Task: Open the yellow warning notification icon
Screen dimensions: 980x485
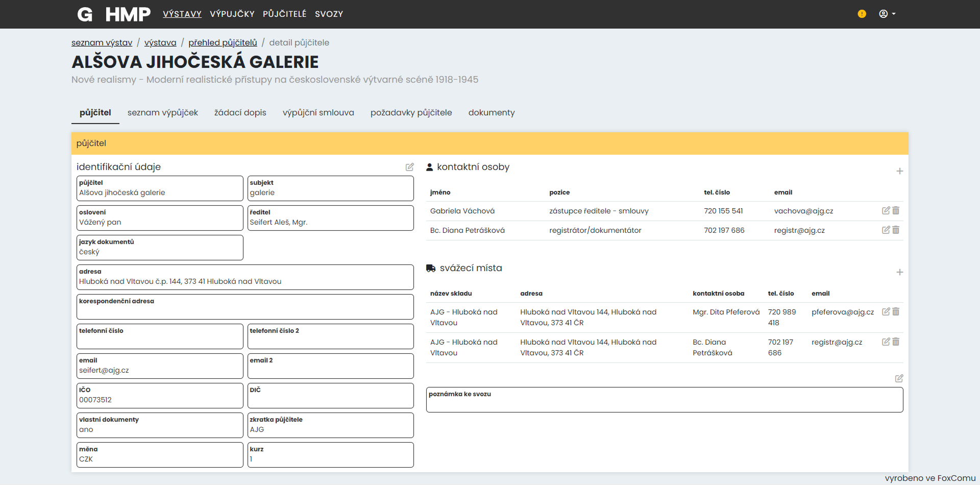Action: 862,14
